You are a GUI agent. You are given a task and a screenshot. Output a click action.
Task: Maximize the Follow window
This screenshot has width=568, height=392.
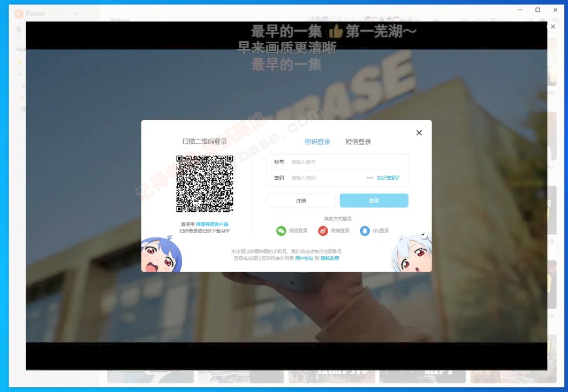click(538, 10)
